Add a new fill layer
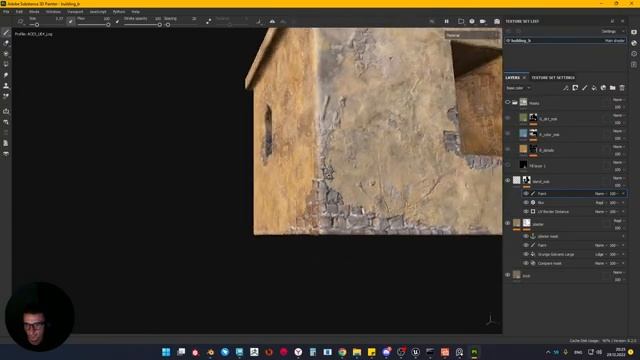 pos(594,88)
